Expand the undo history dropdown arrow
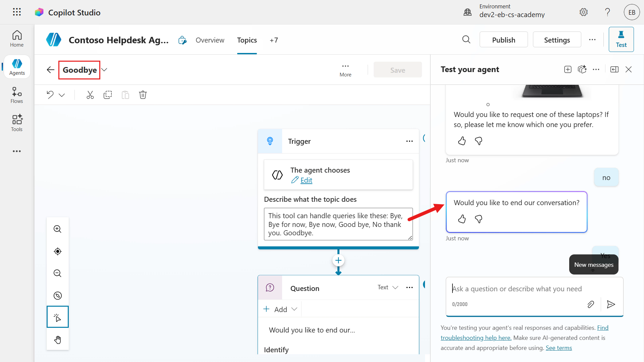Screen dimensions: 644x362 [62, 95]
